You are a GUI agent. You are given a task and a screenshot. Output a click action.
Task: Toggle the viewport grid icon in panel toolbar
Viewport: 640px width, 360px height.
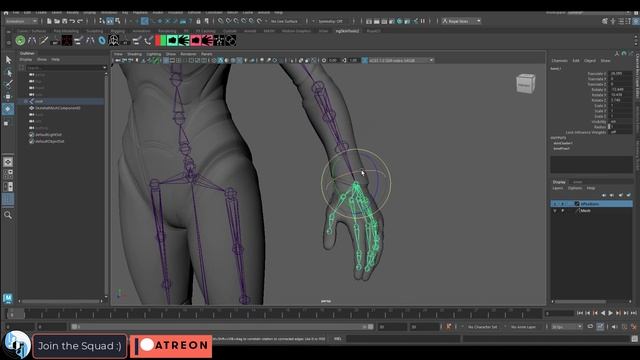(x=166, y=60)
